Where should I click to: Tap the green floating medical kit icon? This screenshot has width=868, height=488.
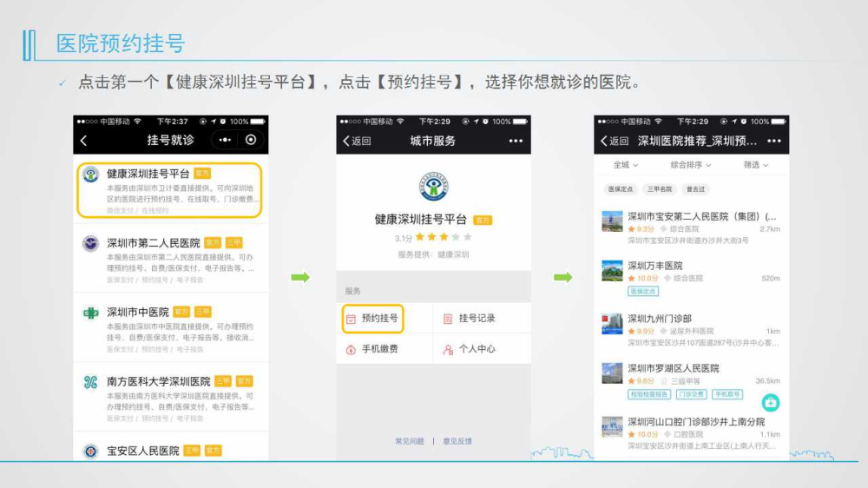click(771, 402)
